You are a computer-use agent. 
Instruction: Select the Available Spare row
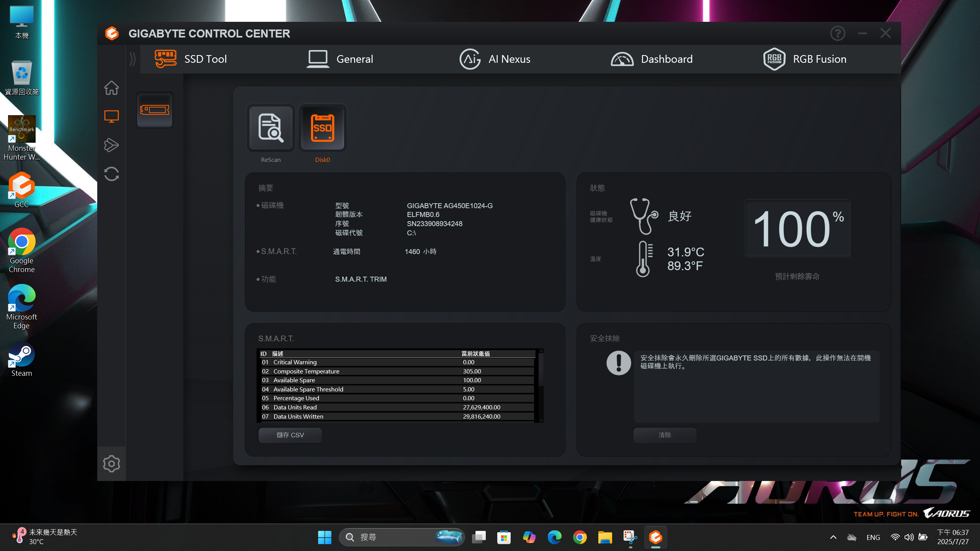(397, 380)
